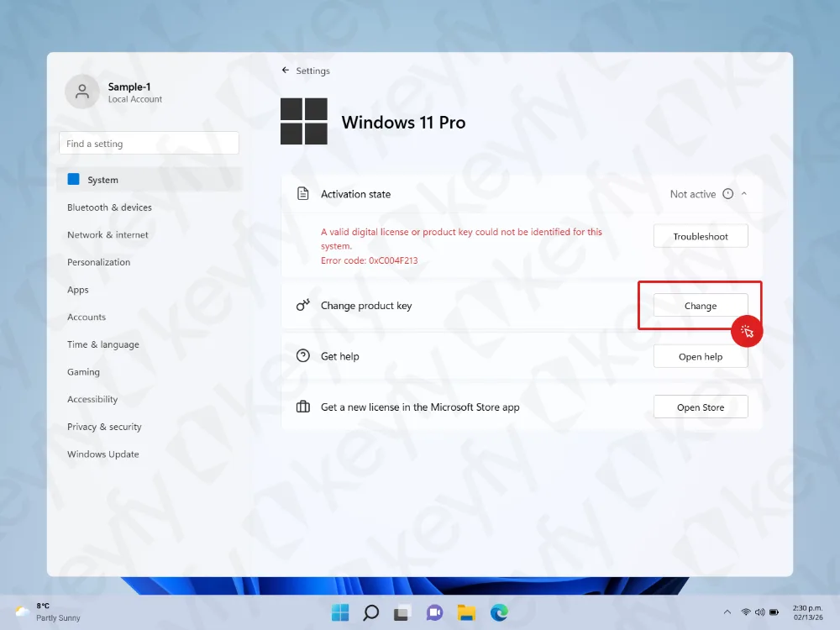Open File Explorer from the taskbar

click(466, 612)
